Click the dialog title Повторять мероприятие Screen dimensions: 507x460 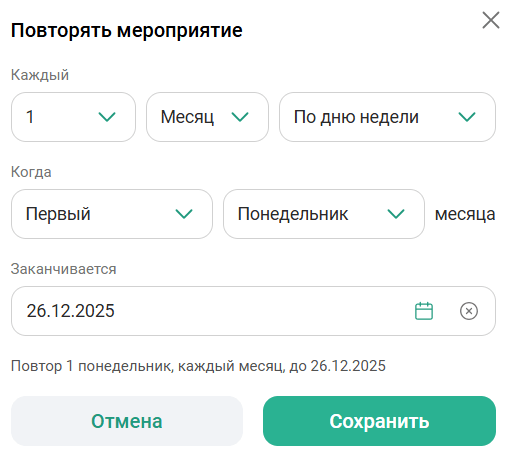127,31
